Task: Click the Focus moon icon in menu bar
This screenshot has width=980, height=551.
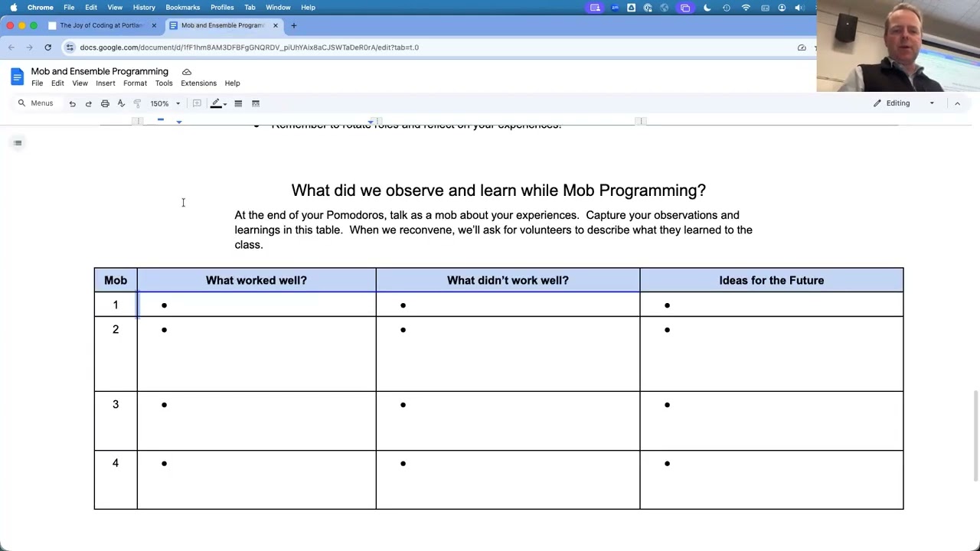Action: coord(707,8)
